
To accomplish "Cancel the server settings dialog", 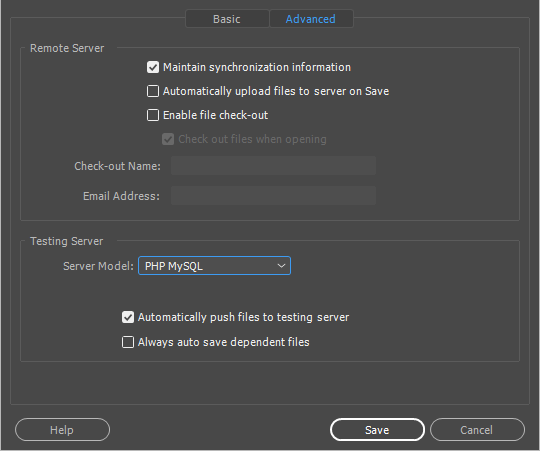I will (x=477, y=430).
